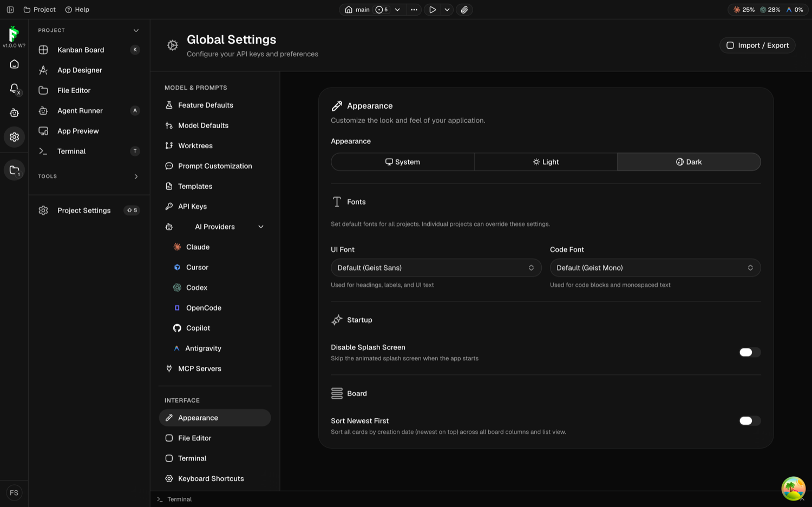Open the Project menu
Image resolution: width=812 pixels, height=507 pixels.
40,10
